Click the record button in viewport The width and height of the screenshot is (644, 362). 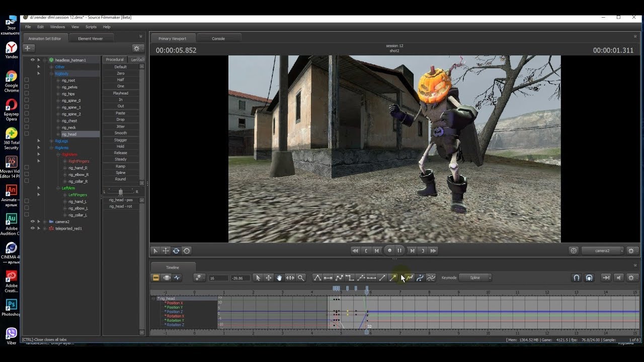point(389,250)
